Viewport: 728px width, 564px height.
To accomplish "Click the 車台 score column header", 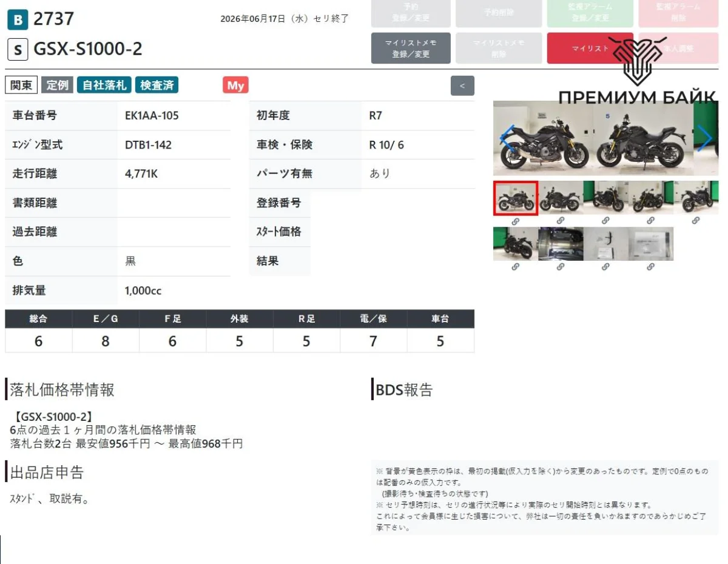I will (x=440, y=319).
